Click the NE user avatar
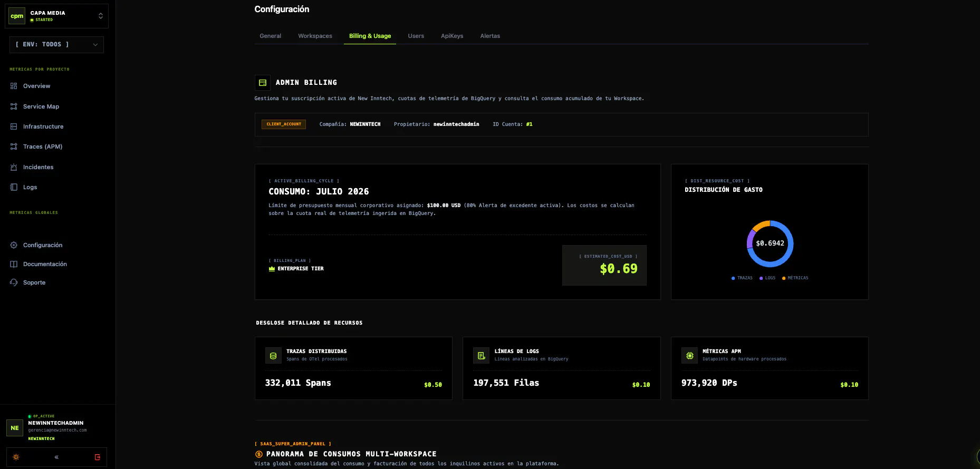 tap(15, 428)
